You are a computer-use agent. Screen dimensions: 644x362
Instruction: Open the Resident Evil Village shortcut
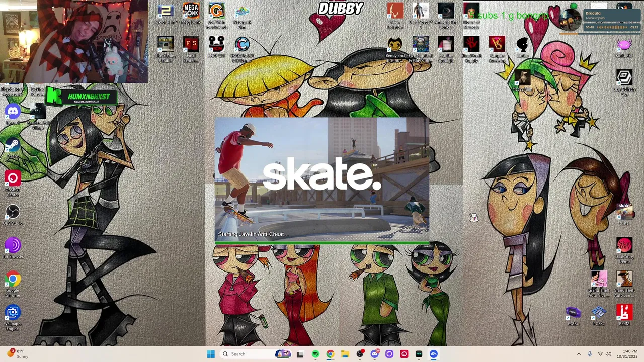coord(38,117)
